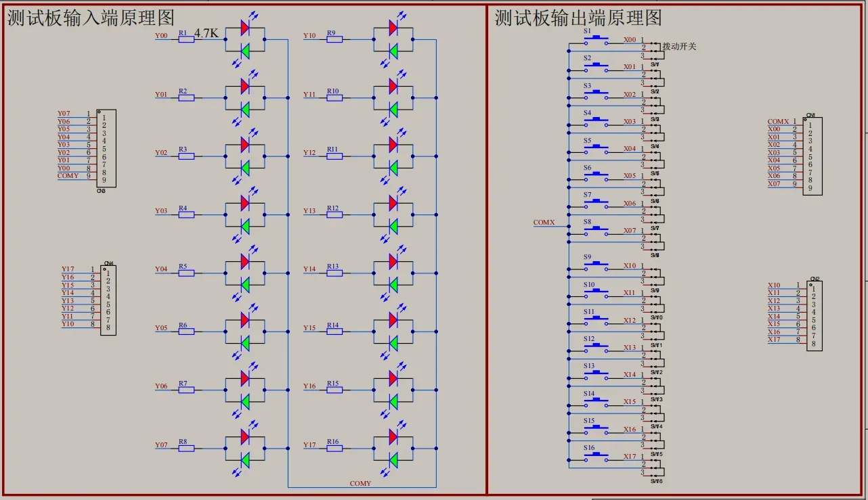The height and width of the screenshot is (500, 868).
Task: Select the red LED in the Y10 row
Action: 393,28
